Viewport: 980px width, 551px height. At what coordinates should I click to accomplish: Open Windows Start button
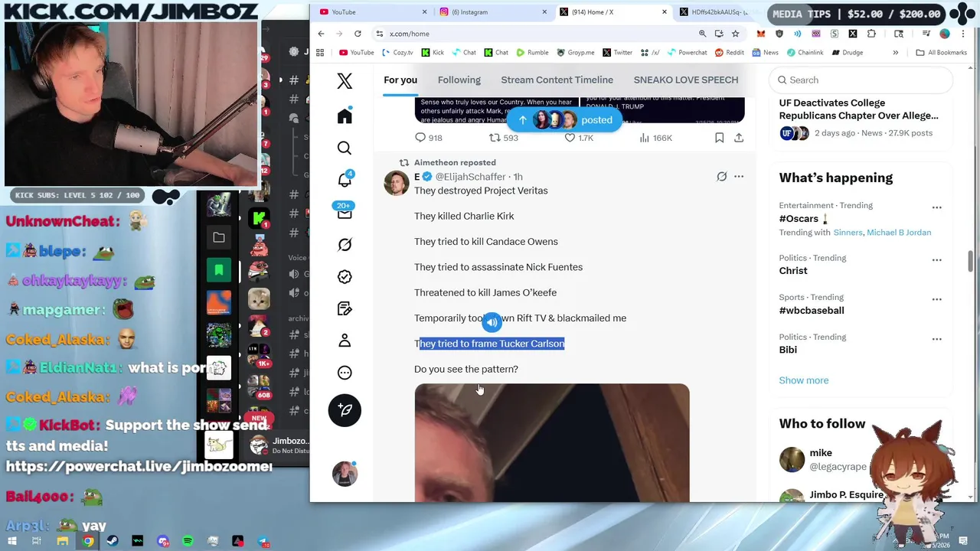pyautogui.click(x=12, y=541)
